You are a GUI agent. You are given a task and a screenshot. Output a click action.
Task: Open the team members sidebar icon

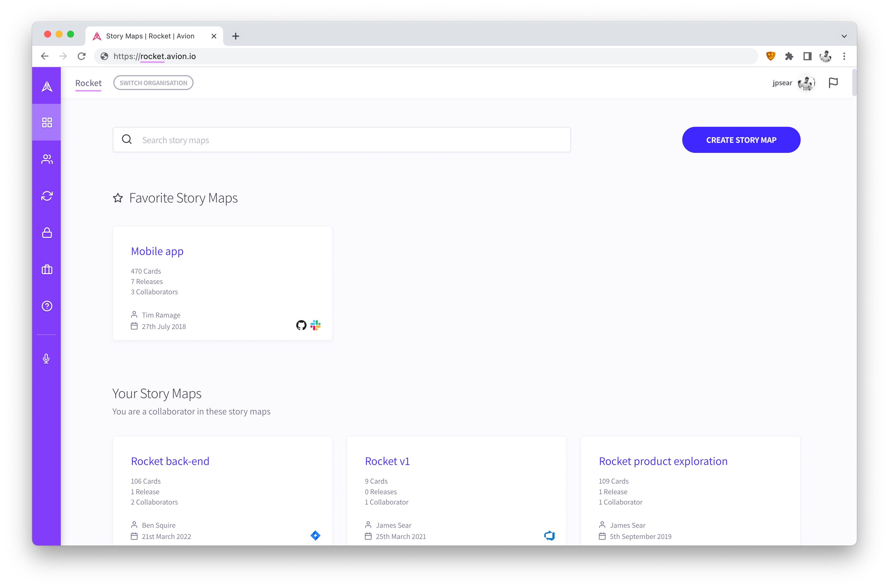(x=47, y=159)
